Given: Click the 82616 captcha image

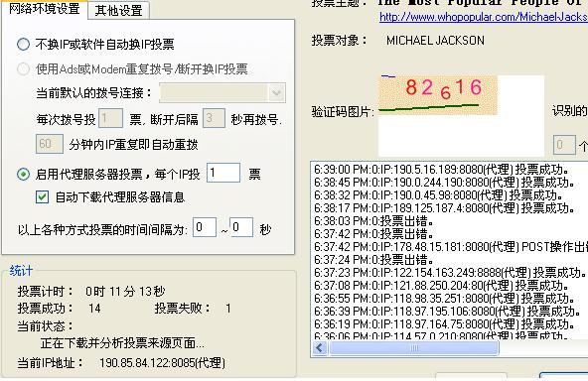Looking at the screenshot, I should coord(438,95).
